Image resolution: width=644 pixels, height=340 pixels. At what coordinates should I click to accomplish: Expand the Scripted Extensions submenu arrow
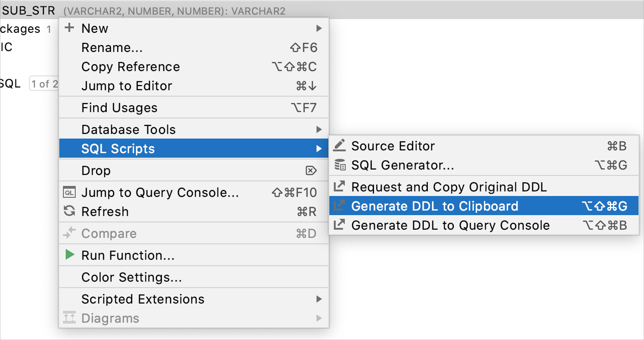(x=318, y=299)
